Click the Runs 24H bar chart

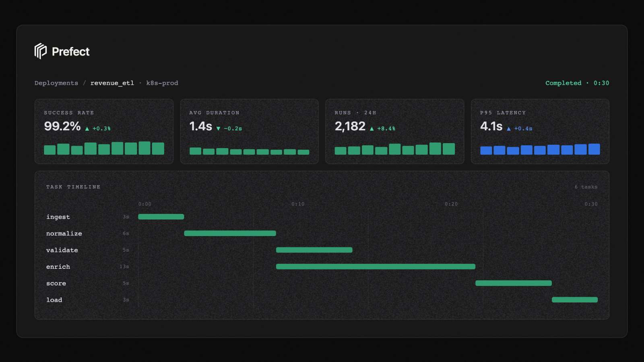394,148
